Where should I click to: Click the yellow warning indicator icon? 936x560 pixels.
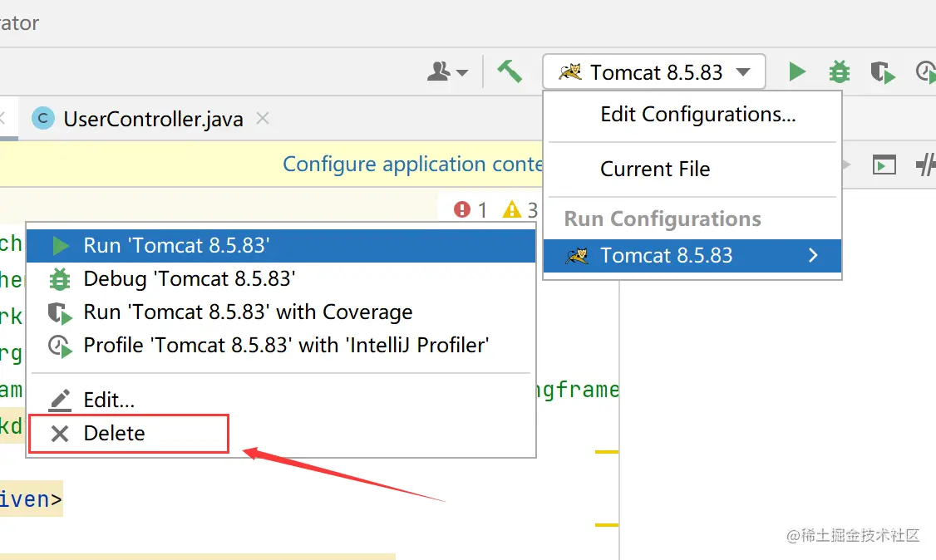point(512,209)
